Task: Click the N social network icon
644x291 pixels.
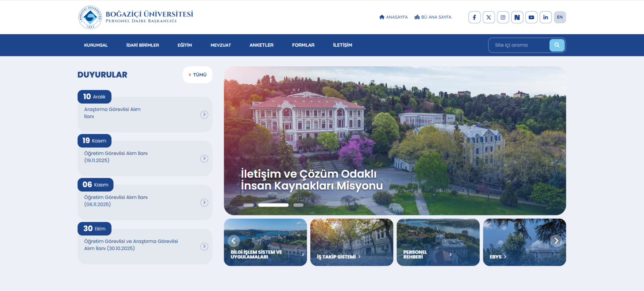Action: [x=517, y=17]
